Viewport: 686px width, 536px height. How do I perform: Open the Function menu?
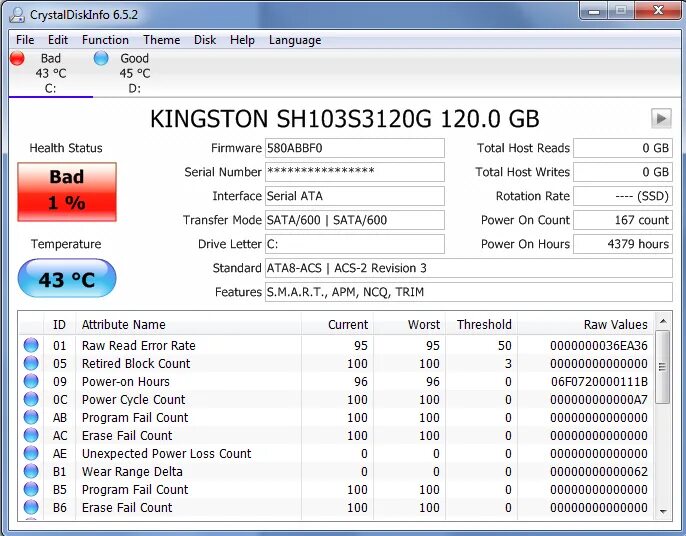pos(105,40)
